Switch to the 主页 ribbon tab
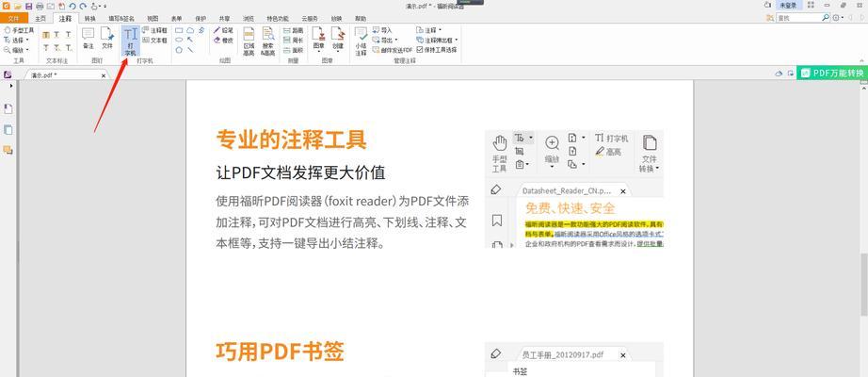Viewport: 868px width, 377px height. pyautogui.click(x=40, y=18)
